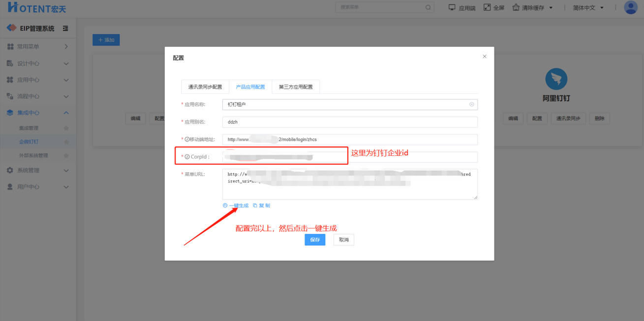Expand the 常用菜单 chevron
Viewport: 644px width, 321px height.
[x=66, y=47]
